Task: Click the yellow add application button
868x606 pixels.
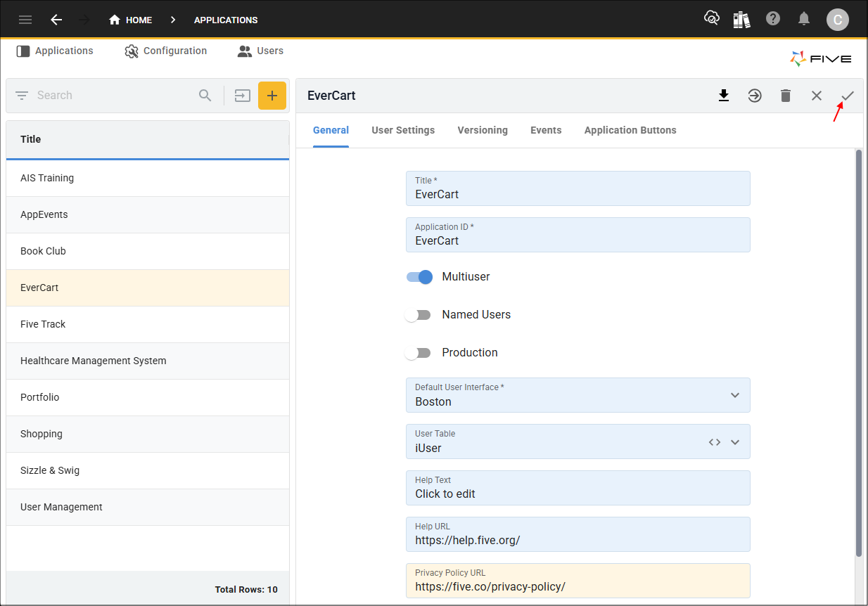Action: [272, 96]
